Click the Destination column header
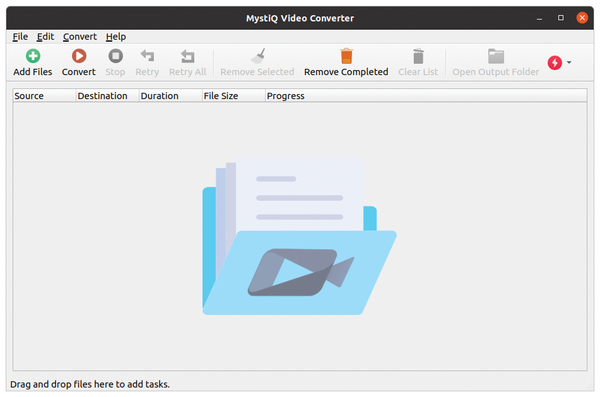600x397 pixels. pos(108,96)
